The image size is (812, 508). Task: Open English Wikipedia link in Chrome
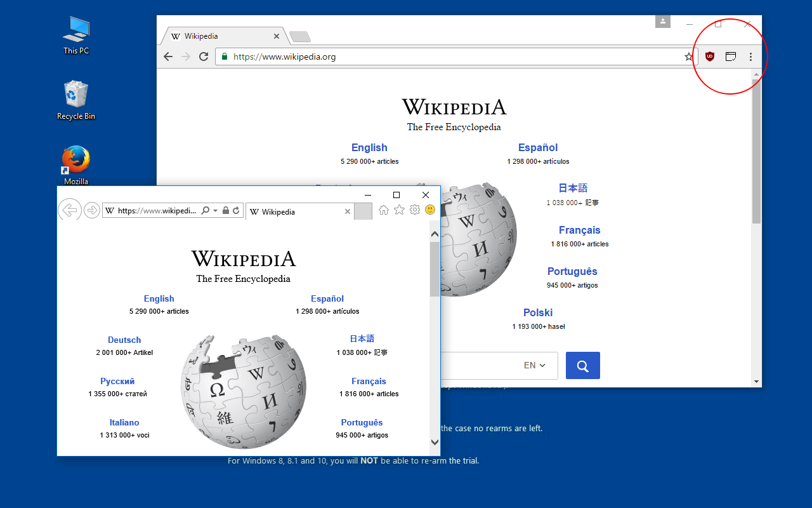pyautogui.click(x=369, y=147)
